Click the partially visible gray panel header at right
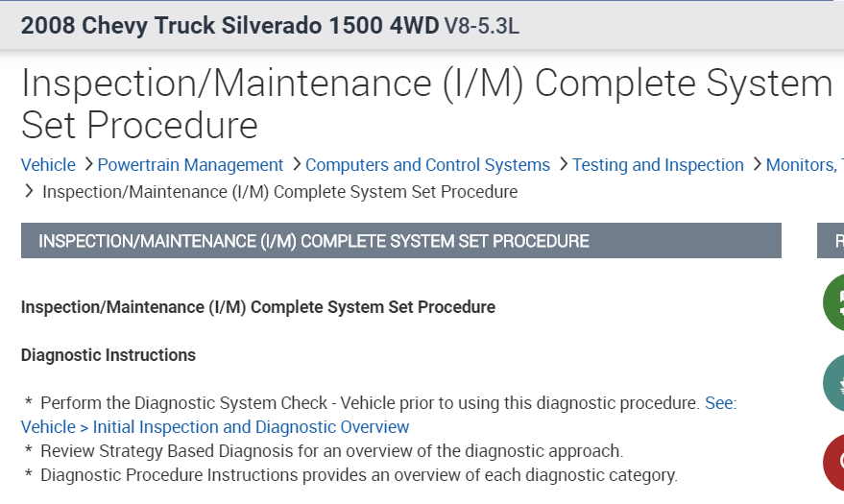This screenshot has height=504, width=844. tap(832, 241)
